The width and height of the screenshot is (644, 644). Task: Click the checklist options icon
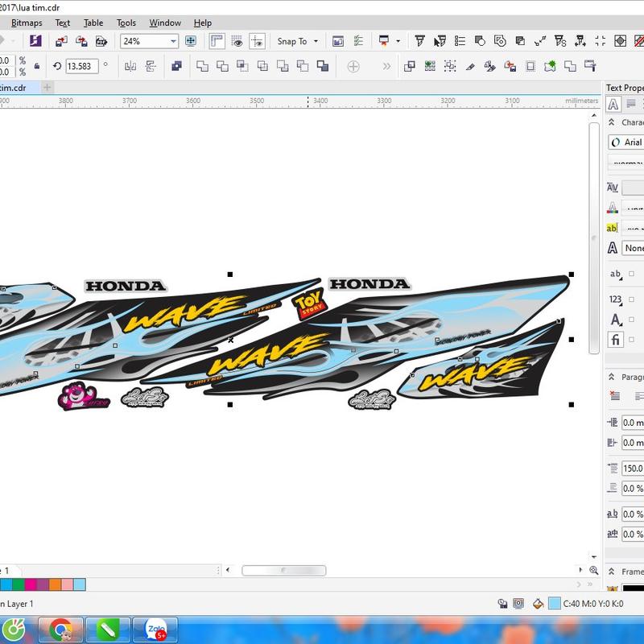pos(358,41)
